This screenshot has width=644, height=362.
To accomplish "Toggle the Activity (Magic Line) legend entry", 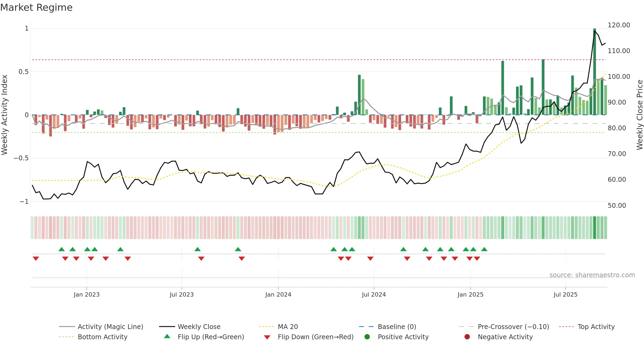I will (x=101, y=327).
